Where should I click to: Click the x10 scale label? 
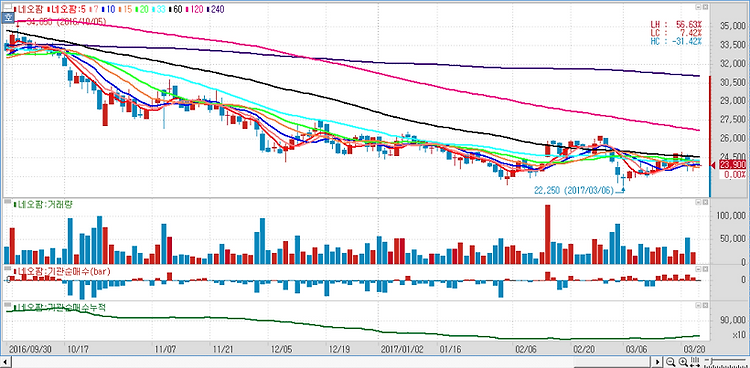(x=739, y=334)
